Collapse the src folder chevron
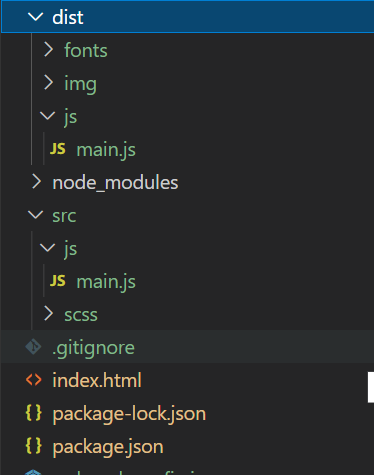The height and width of the screenshot is (475, 374). (x=36, y=215)
